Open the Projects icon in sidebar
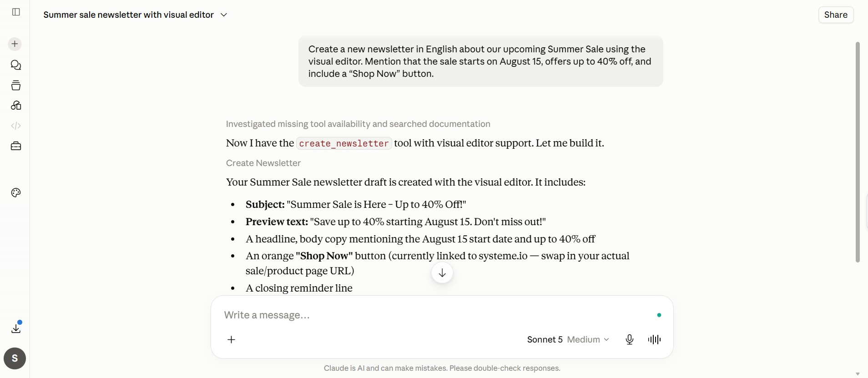 (16, 86)
